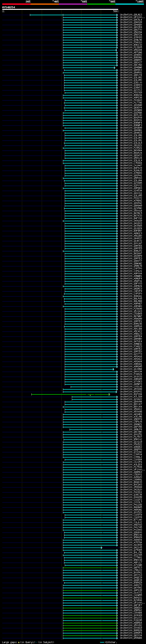Viewport: 146px width, 644px height.
Task: Select hit label UniRef100_B8YJK4
Action: pyautogui.click(x=131, y=407)
